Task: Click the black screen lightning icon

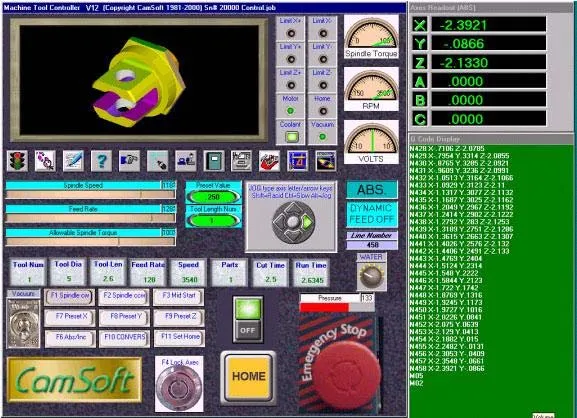Action: click(x=326, y=161)
